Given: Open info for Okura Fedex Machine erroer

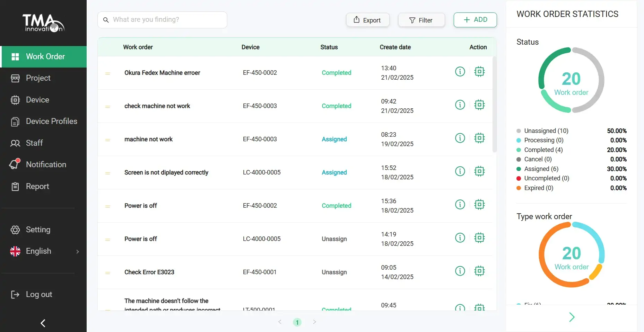Looking at the screenshot, I should pyautogui.click(x=460, y=72).
